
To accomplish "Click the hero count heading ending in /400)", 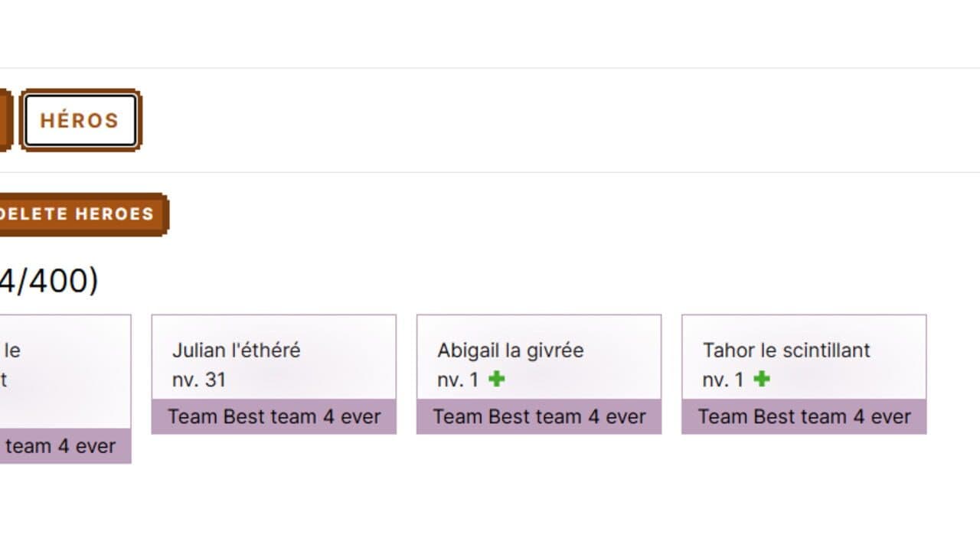I will [x=49, y=281].
